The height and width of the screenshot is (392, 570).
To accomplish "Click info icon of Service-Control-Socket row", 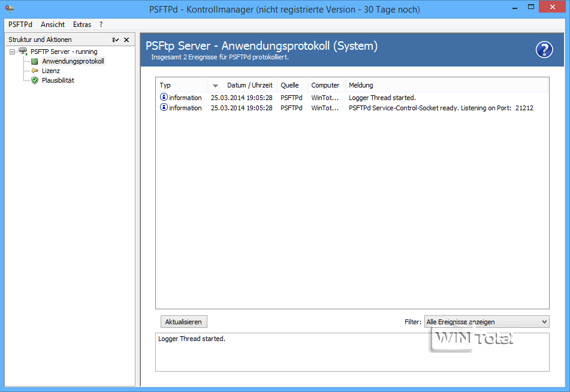I will click(x=164, y=107).
